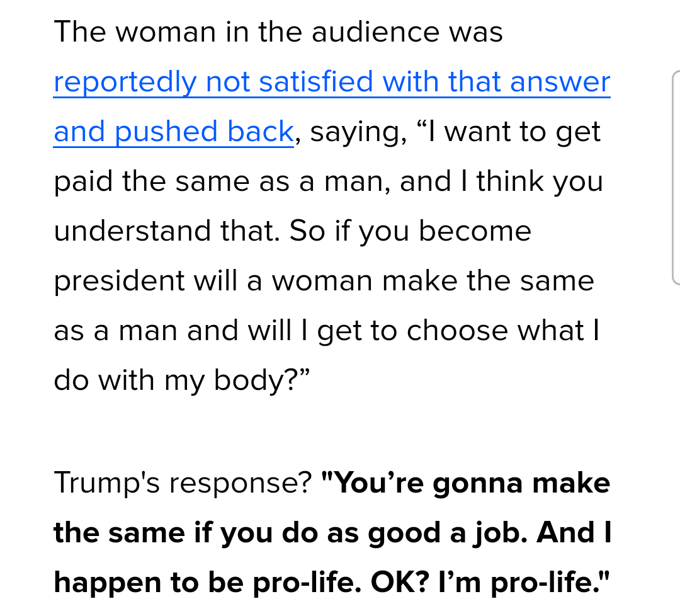680x616 pixels.
Task: Click the word "pushed" in the underlined link
Action: 166,132
